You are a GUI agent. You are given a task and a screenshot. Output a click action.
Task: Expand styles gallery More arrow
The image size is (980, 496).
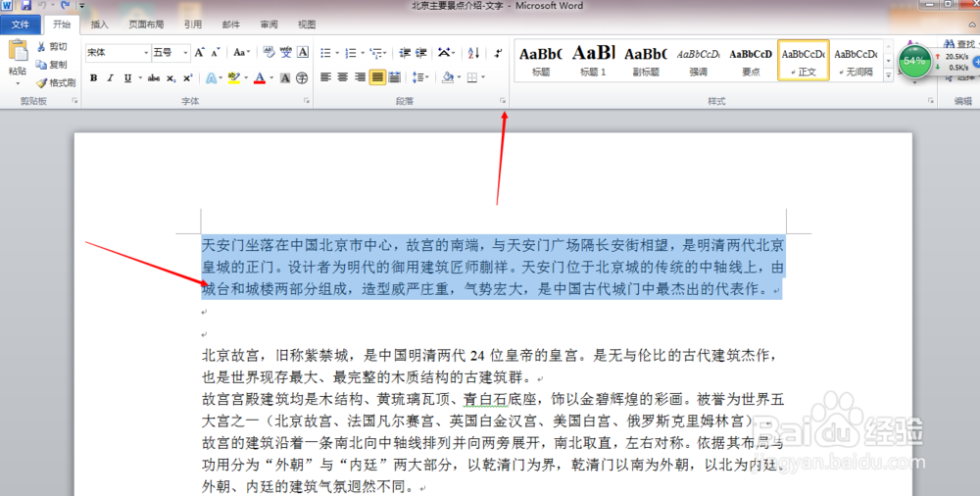(x=888, y=75)
